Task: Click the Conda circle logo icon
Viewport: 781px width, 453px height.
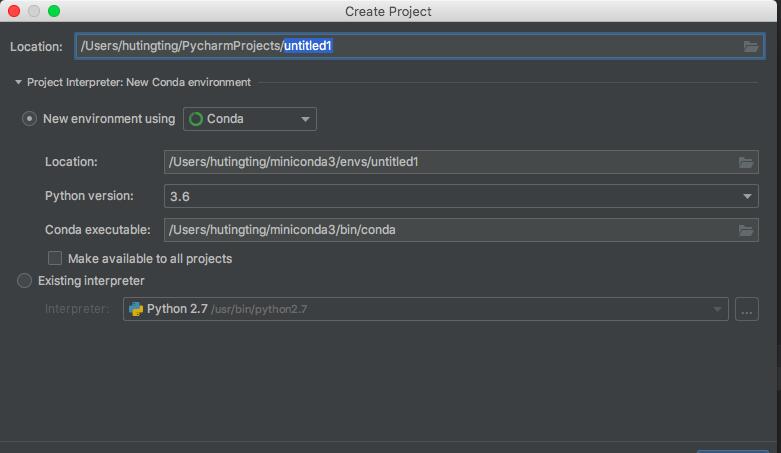Action: pyautogui.click(x=196, y=119)
